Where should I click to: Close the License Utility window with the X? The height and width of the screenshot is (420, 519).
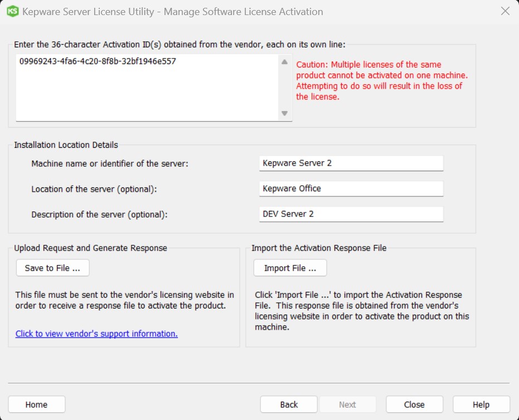(x=505, y=11)
